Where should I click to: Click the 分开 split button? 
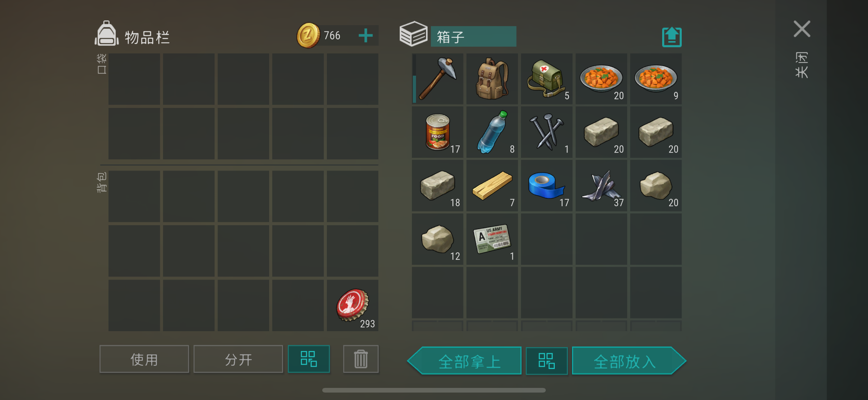[238, 359]
